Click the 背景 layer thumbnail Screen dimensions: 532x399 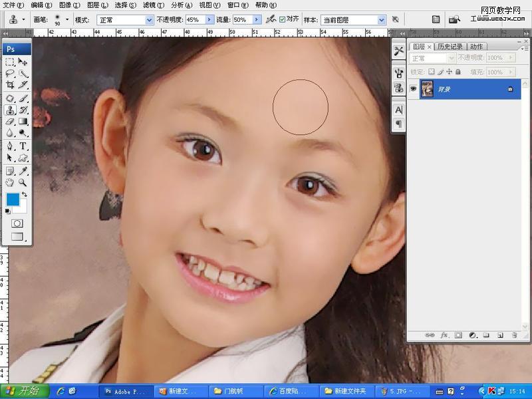(426, 88)
